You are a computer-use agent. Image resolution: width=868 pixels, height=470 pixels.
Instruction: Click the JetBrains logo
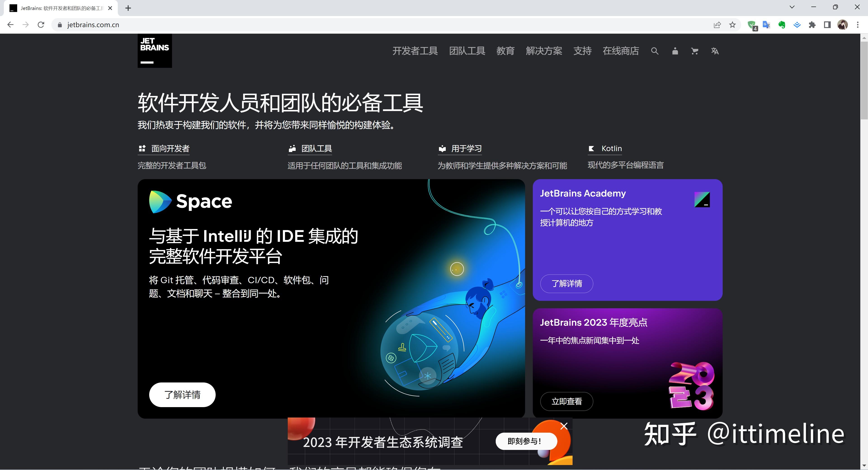tap(155, 51)
